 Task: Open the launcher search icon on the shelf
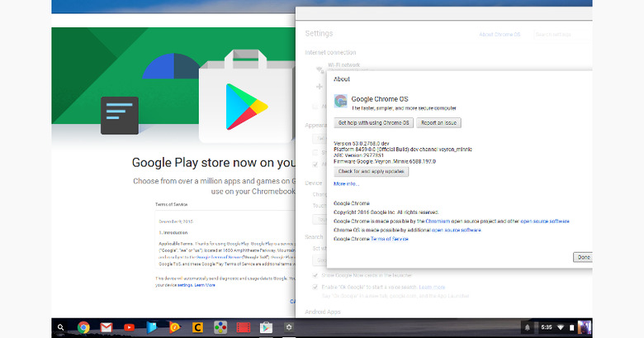click(x=61, y=327)
